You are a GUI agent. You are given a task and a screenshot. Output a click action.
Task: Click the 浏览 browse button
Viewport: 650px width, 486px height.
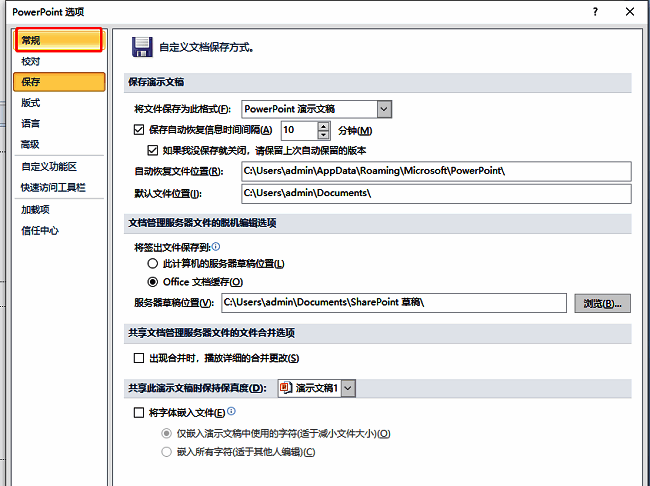pos(602,303)
